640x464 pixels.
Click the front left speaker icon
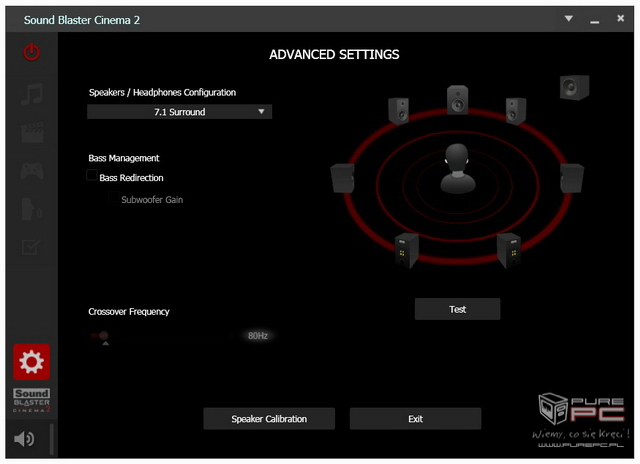[x=398, y=111]
